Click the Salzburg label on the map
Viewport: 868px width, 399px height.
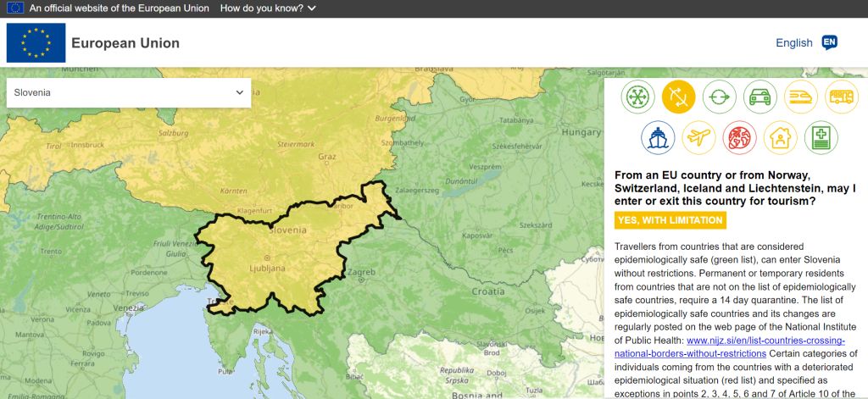(173, 133)
